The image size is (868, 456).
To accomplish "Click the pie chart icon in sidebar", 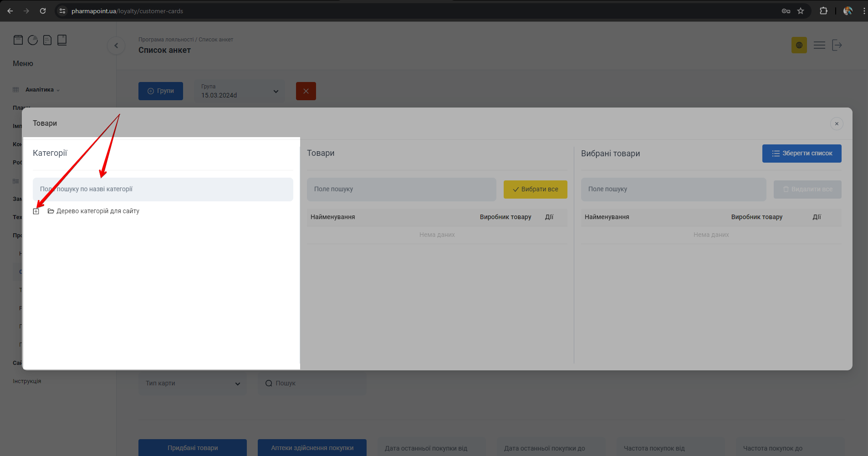I will tap(33, 40).
